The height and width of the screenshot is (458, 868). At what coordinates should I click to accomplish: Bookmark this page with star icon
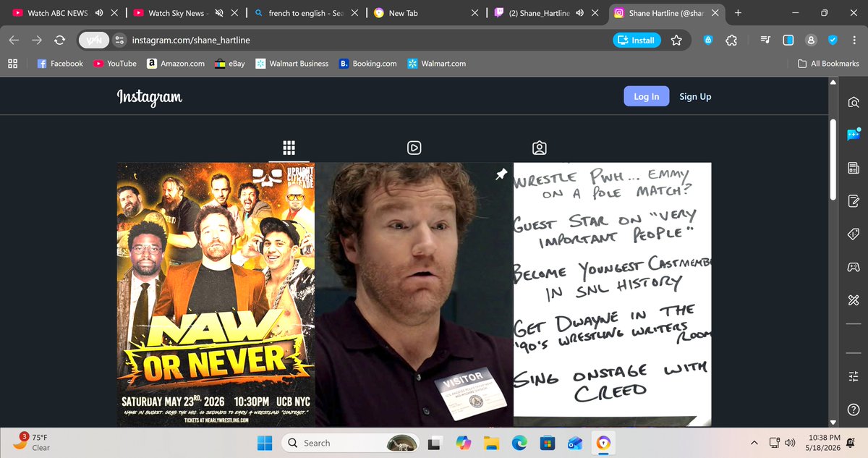(x=676, y=41)
